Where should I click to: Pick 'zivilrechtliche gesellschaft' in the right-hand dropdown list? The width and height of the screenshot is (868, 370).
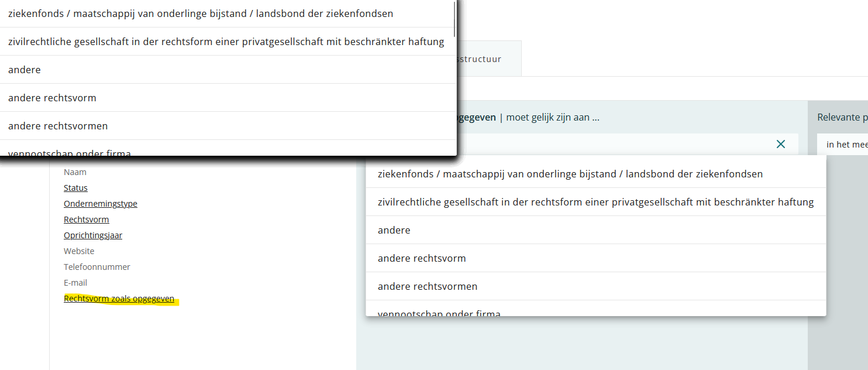595,202
